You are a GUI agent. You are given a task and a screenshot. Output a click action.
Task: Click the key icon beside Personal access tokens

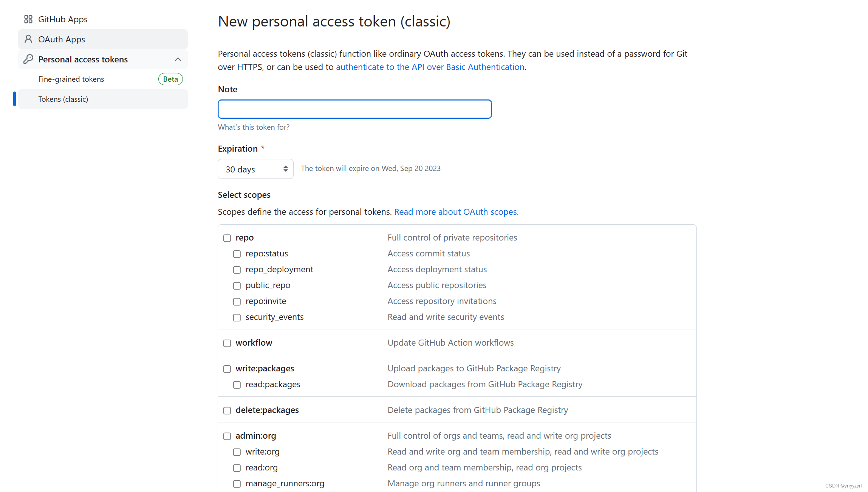(x=29, y=59)
